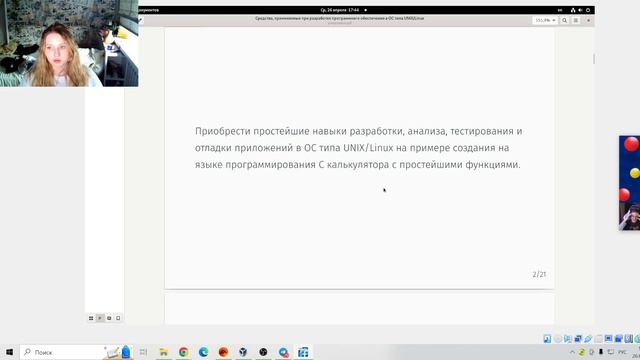Switch to VirtualBox on the taskbar
640x360 pixels.
click(x=243, y=352)
